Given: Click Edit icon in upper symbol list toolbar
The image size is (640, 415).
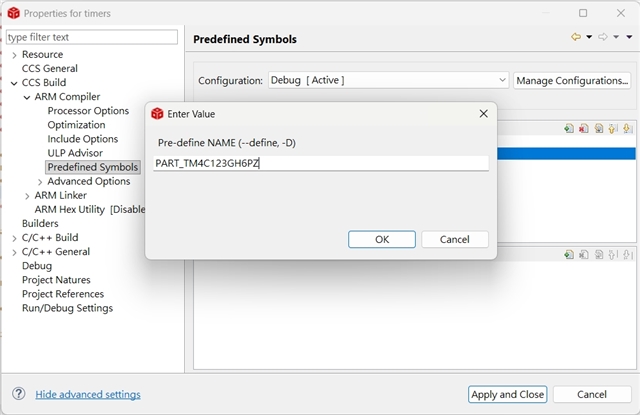Looking at the screenshot, I should point(598,128).
